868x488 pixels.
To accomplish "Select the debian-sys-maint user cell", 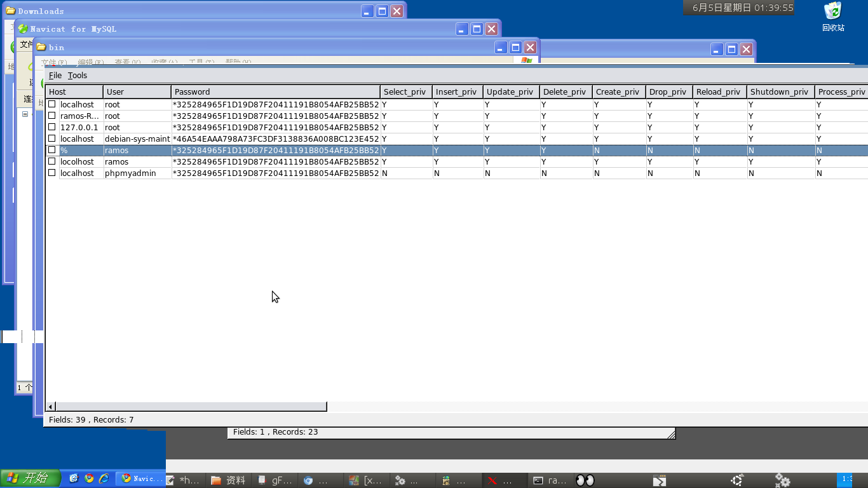I will click(137, 139).
